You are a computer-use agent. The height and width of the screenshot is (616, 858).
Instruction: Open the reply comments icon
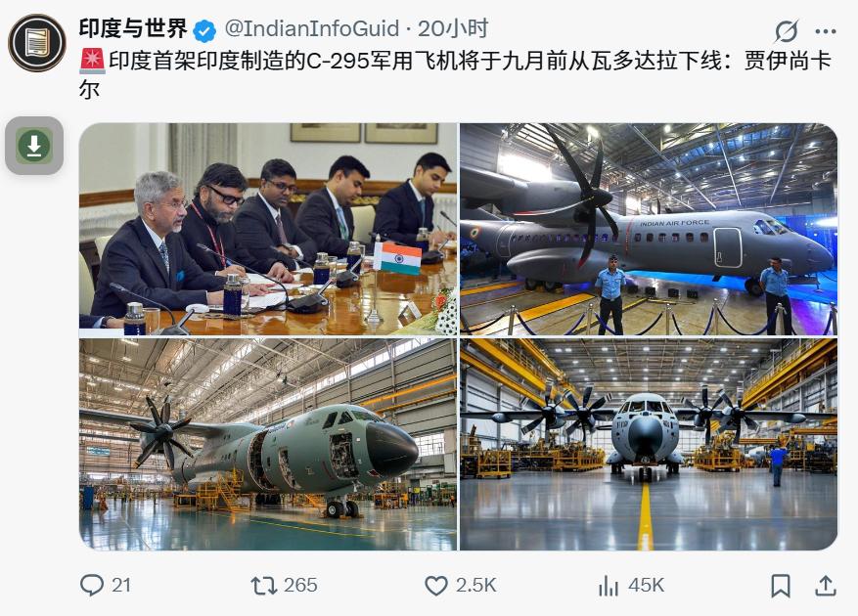click(x=91, y=586)
